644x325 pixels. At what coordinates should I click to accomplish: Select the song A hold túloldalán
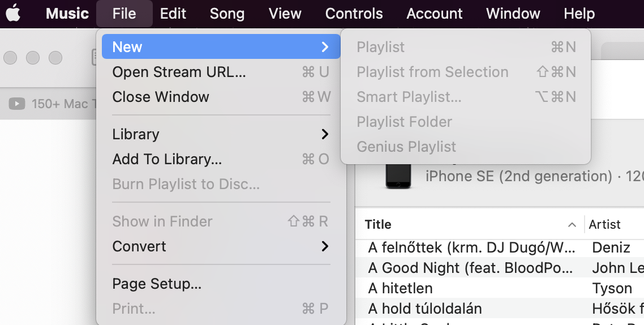425,309
